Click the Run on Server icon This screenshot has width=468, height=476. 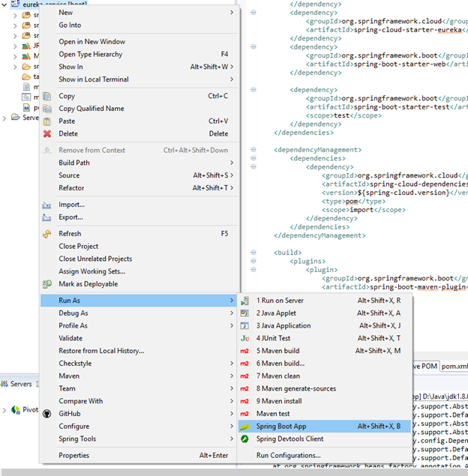point(244,301)
